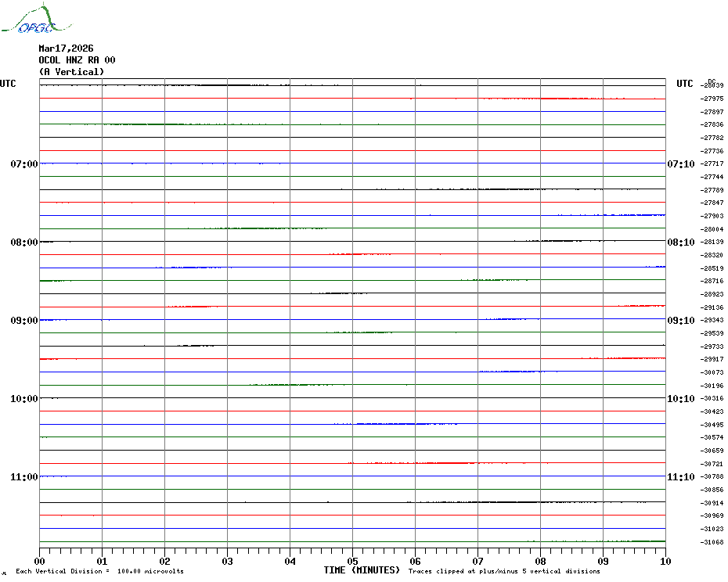Select the 09:00 hour marker on left
Viewport: 728px width, 582px height.
click(x=23, y=321)
